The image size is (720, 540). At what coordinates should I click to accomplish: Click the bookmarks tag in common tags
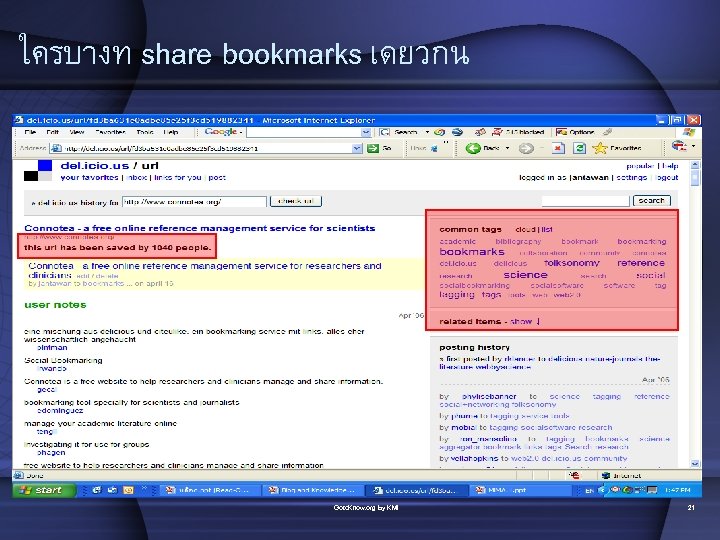click(472, 252)
